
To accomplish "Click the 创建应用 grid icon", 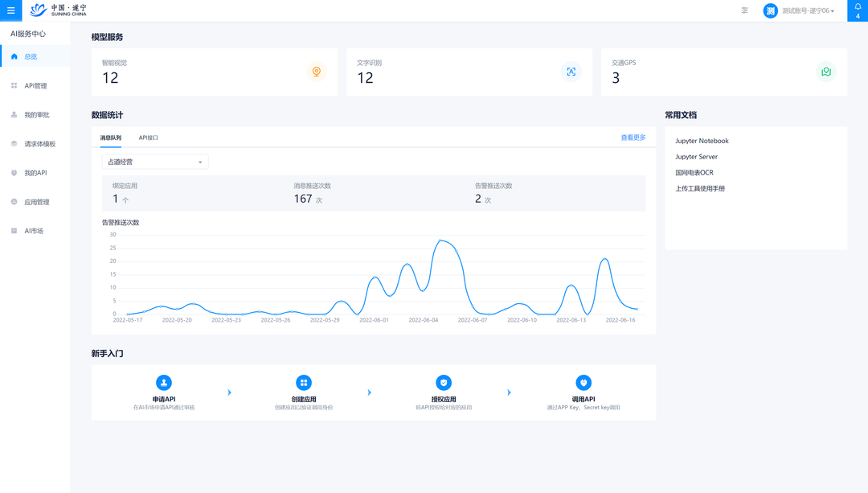I will click(x=303, y=383).
